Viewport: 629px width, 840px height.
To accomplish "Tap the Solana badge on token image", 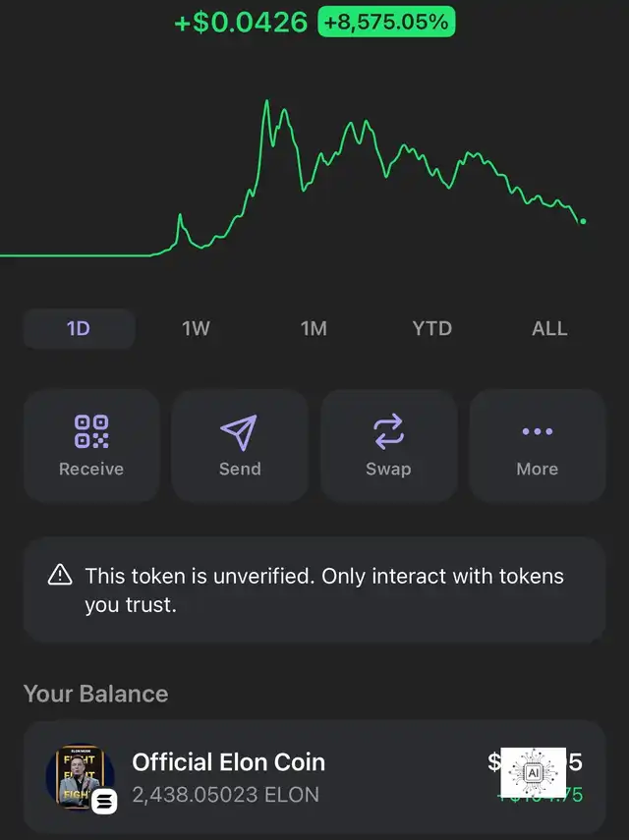I will (x=104, y=801).
